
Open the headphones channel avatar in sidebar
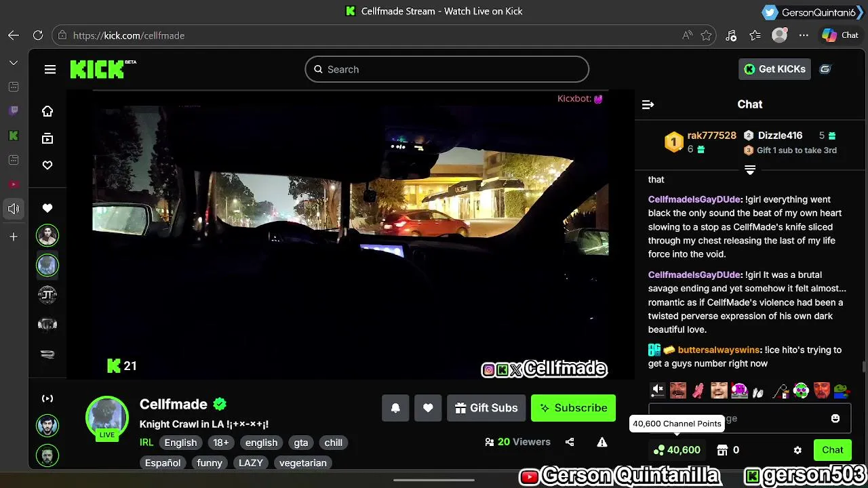coord(47,325)
